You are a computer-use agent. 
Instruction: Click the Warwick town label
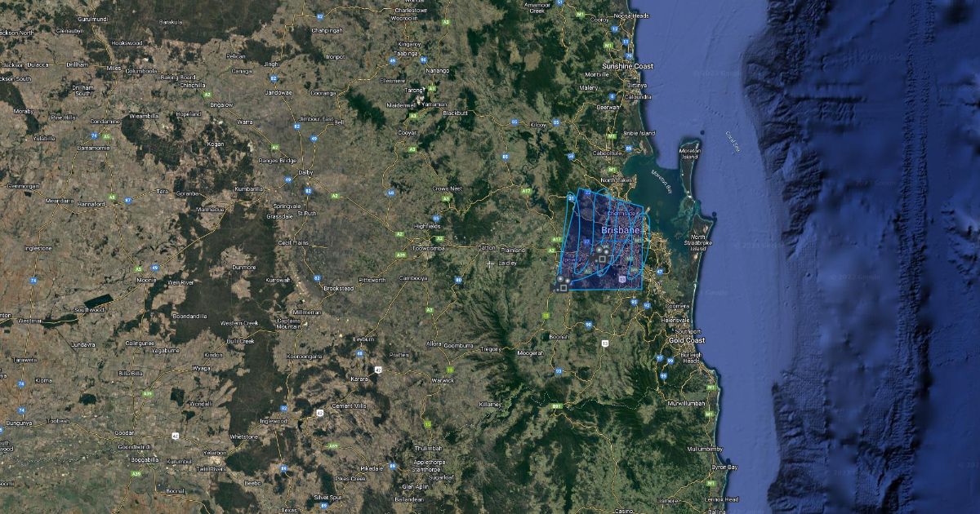(443, 379)
